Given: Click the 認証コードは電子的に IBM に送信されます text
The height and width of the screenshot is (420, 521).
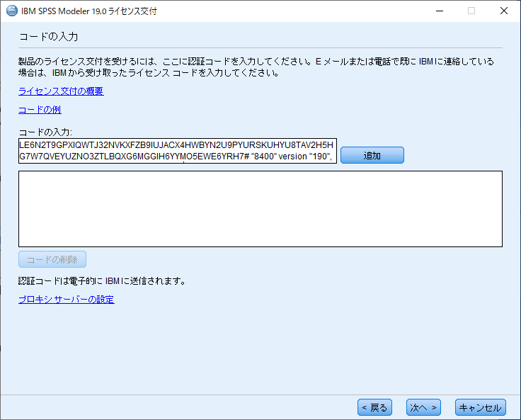Looking at the screenshot, I should click(102, 281).
